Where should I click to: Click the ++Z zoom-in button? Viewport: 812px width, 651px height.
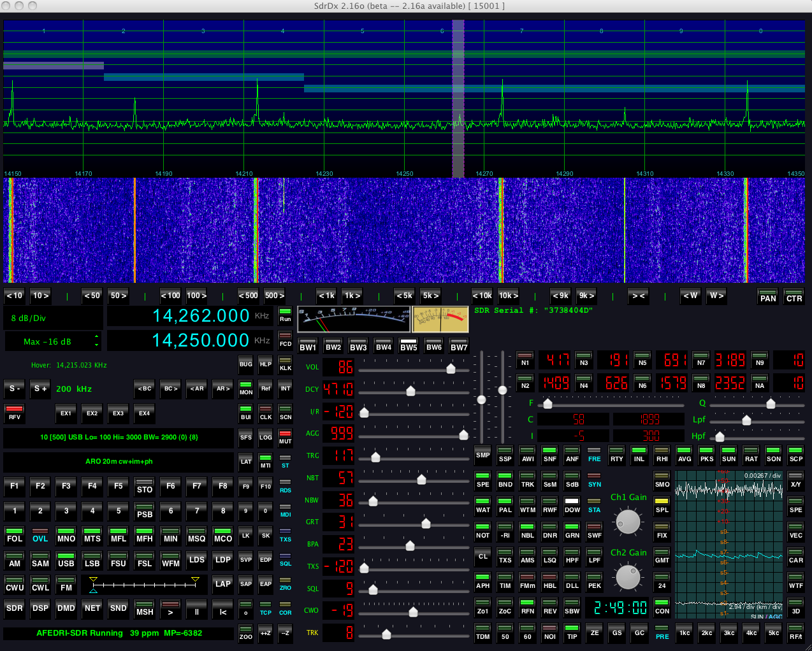tap(266, 633)
